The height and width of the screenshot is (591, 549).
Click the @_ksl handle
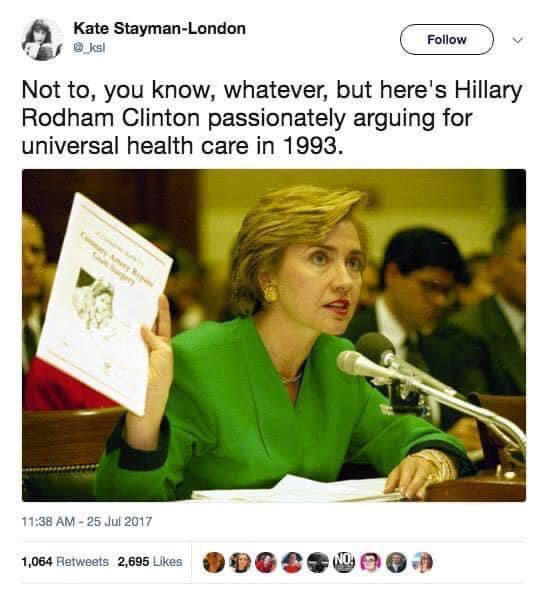[89, 48]
